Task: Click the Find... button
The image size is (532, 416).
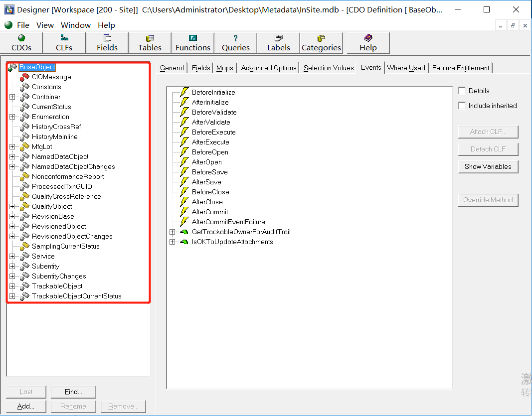Action: point(73,392)
